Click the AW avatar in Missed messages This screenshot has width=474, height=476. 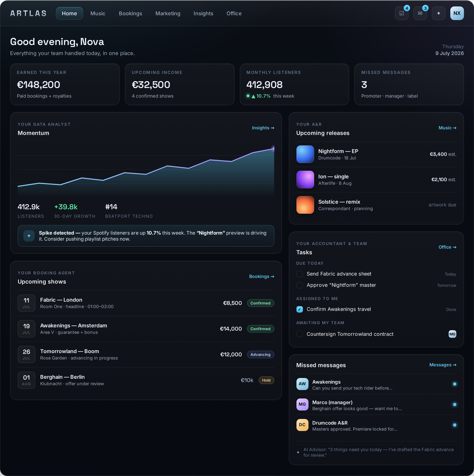tap(302, 384)
